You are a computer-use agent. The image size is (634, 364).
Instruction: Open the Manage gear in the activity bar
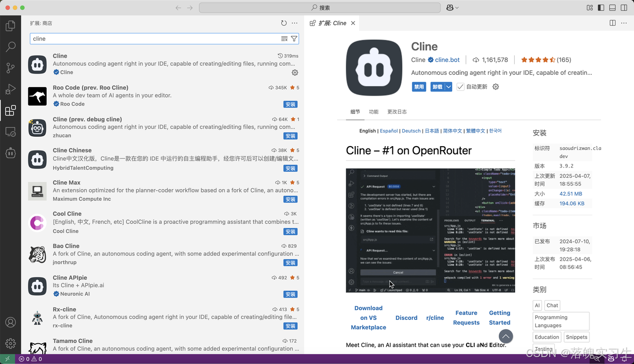10,343
